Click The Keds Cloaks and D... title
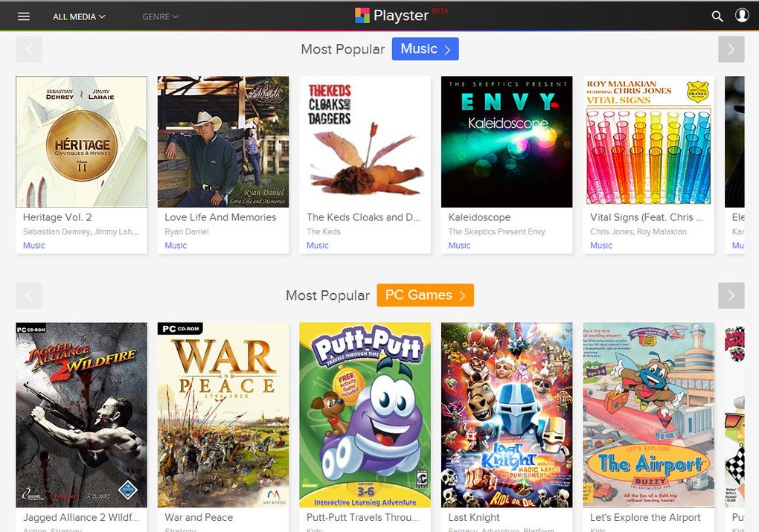The width and height of the screenshot is (759, 532). coord(363,217)
